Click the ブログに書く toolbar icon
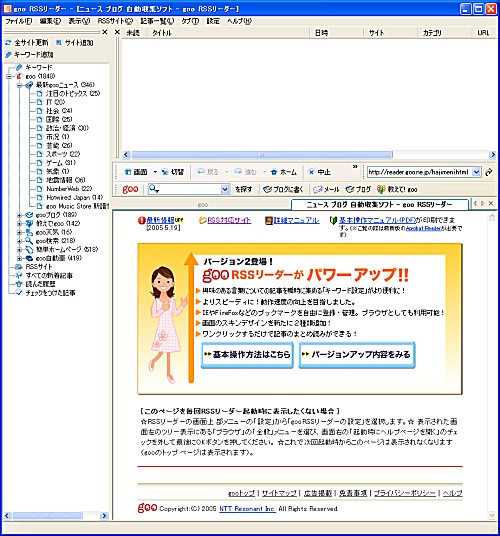Screen dimensions: 500x536 point(267,189)
